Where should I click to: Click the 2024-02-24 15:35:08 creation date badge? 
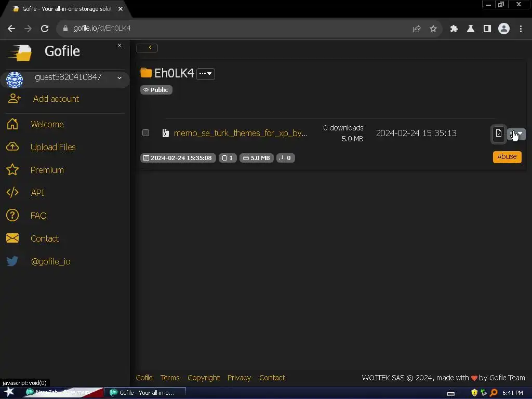pos(178,158)
